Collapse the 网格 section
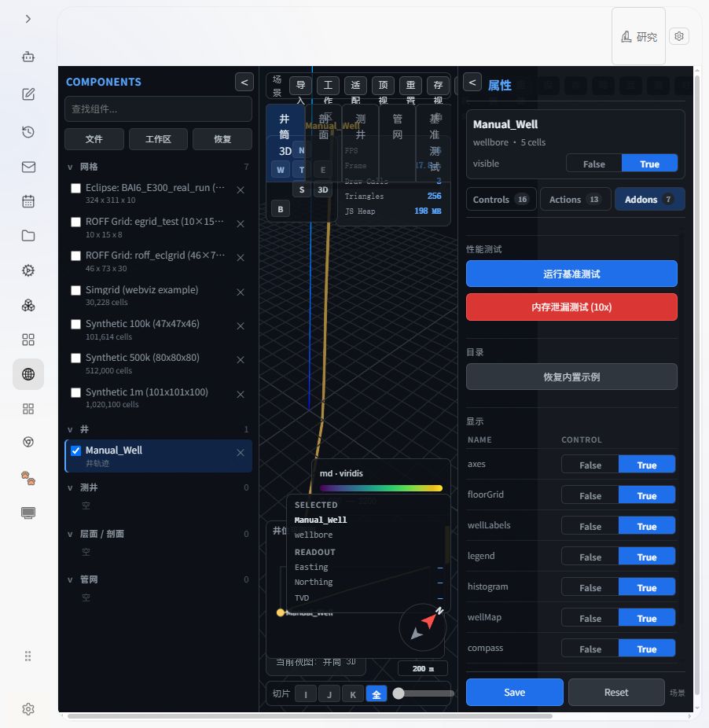Image resolution: width=709 pixels, height=728 pixels. coord(70,167)
